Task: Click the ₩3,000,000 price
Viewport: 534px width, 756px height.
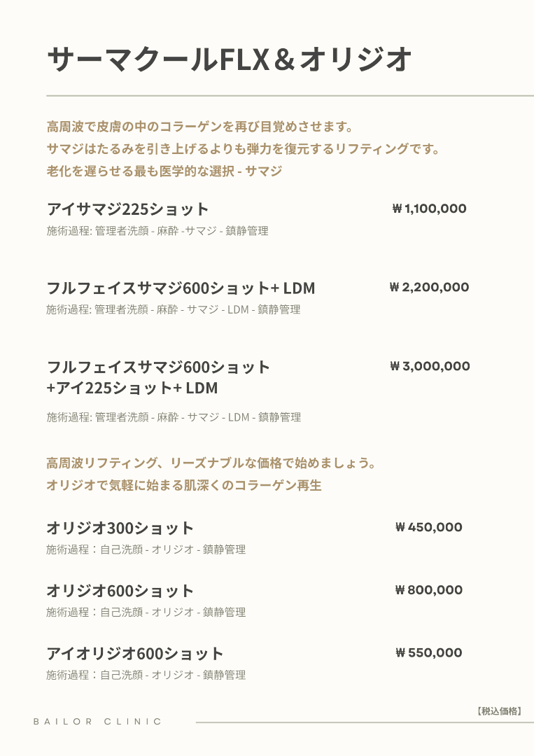Action: (430, 366)
